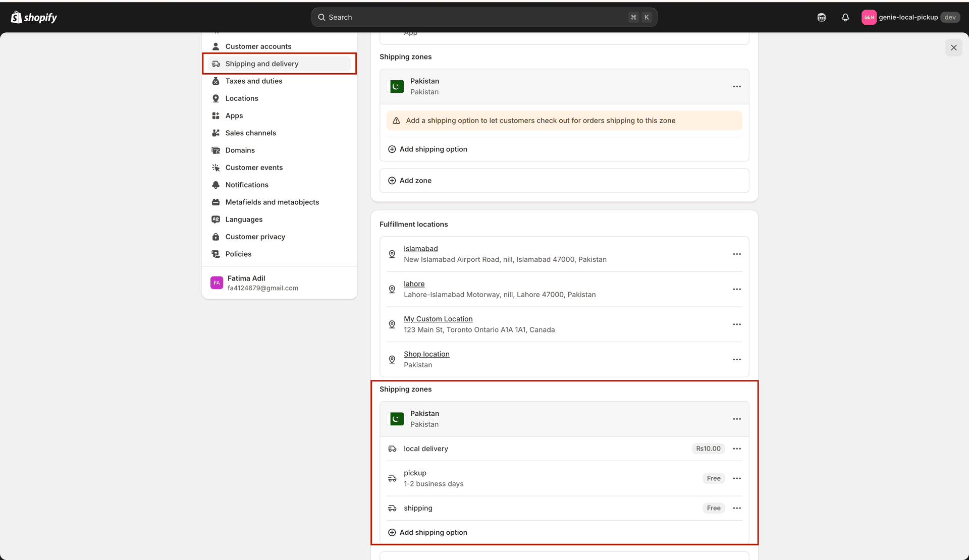The width and height of the screenshot is (969, 560).
Task: Click the Shopify logo in the top bar
Action: [33, 17]
